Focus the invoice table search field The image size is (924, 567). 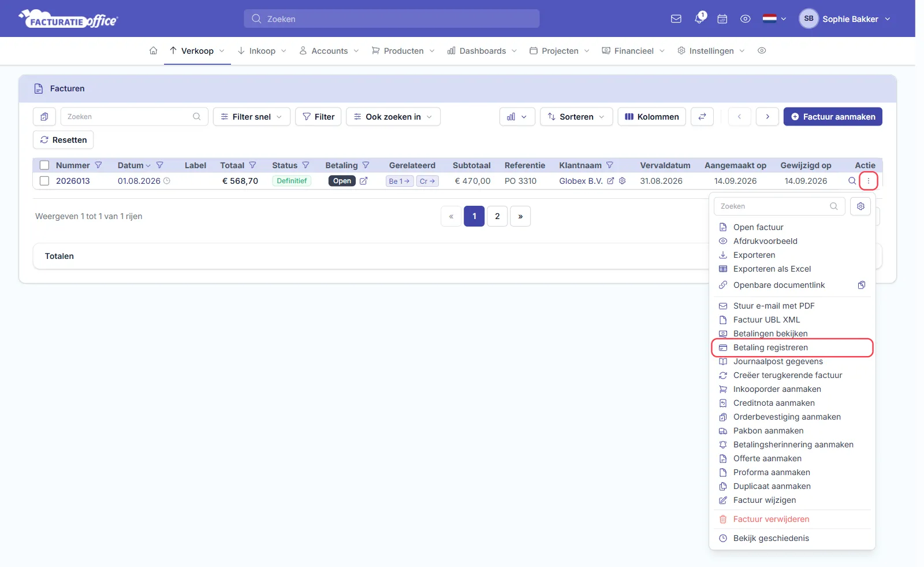point(134,117)
